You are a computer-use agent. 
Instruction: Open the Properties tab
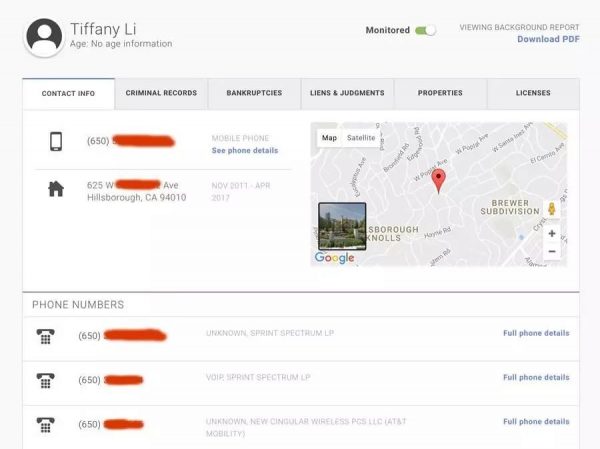(440, 93)
